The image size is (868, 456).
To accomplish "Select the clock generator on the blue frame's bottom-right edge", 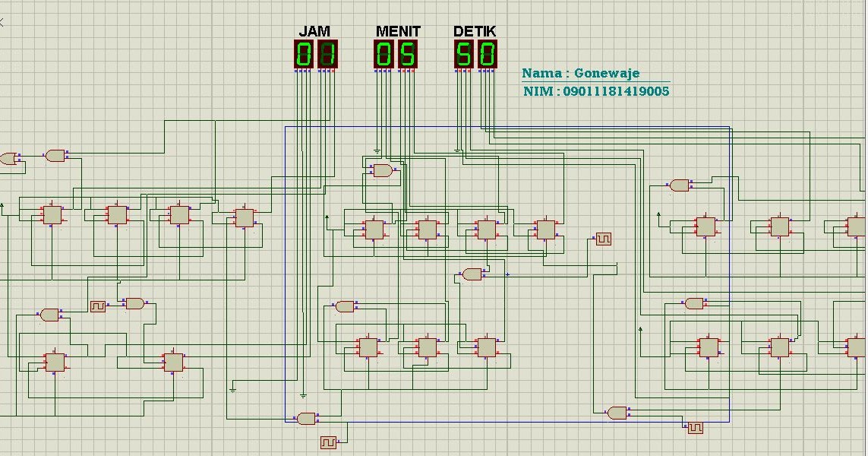I will [x=695, y=427].
